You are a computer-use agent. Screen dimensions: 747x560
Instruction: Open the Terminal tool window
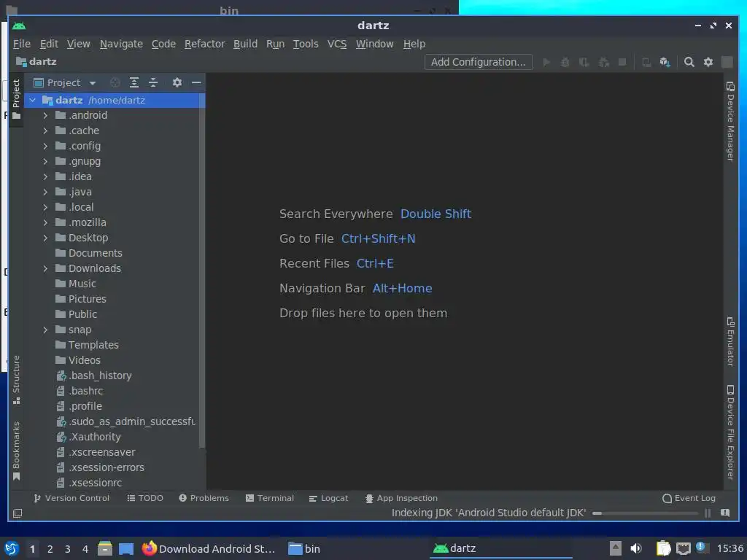pyautogui.click(x=270, y=498)
